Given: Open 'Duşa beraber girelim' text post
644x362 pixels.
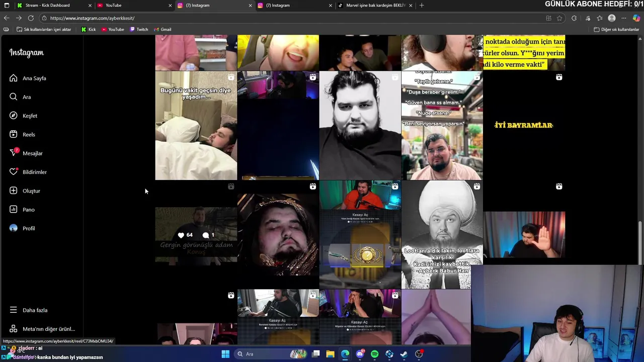Looking at the screenshot, I should point(442,125).
